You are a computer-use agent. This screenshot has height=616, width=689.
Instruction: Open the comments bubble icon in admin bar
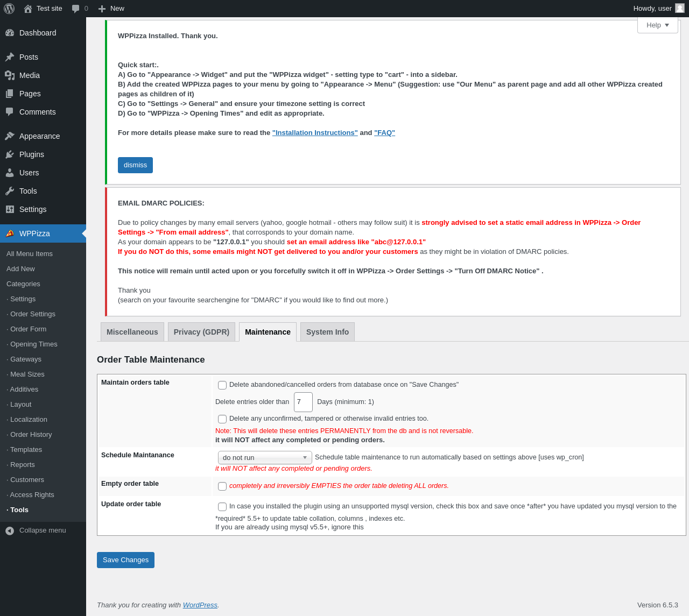[76, 9]
